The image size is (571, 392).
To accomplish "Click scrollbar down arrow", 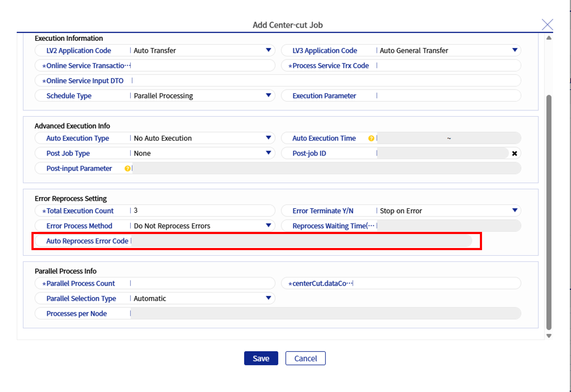I will click(x=549, y=336).
